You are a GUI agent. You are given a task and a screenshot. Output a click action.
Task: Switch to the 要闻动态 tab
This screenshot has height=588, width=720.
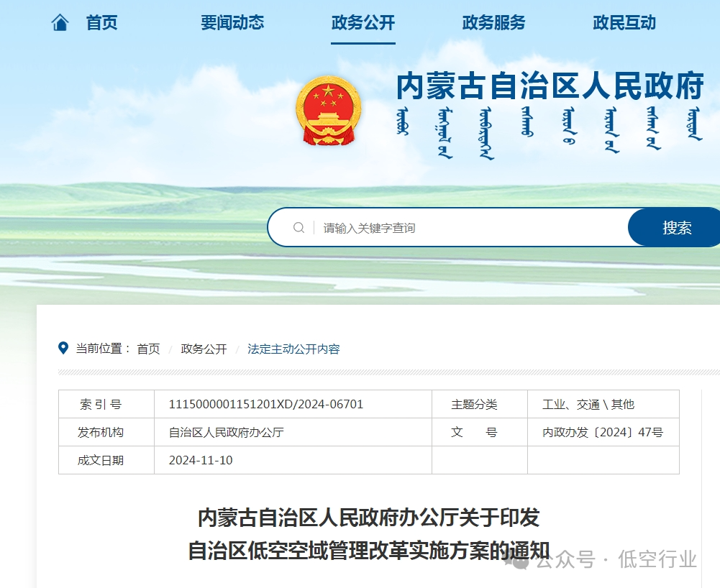click(x=232, y=22)
